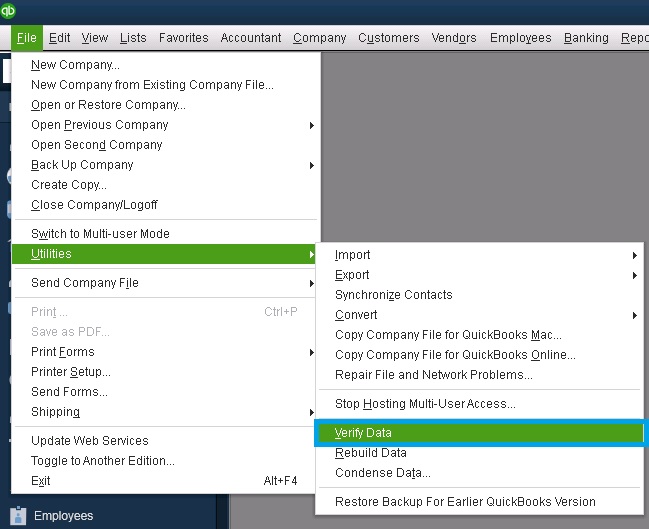Choose Create Copy... option
Viewport: 649px width, 529px height.
click(x=166, y=185)
